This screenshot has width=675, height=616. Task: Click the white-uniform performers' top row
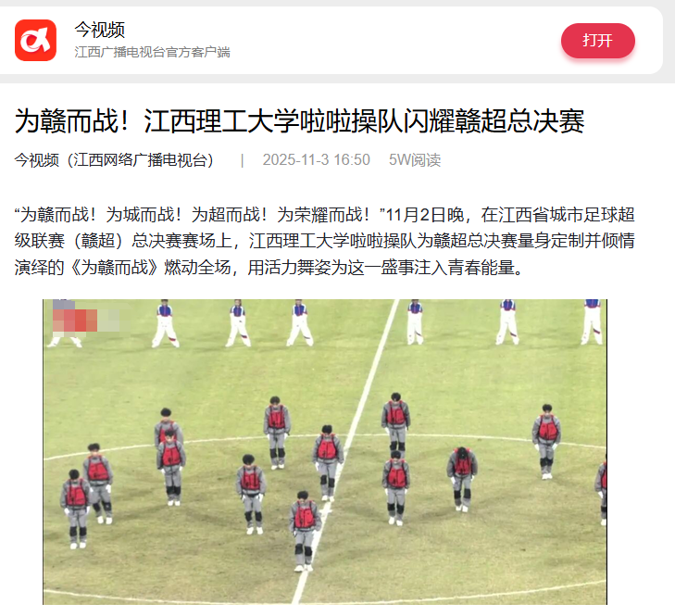325,322
